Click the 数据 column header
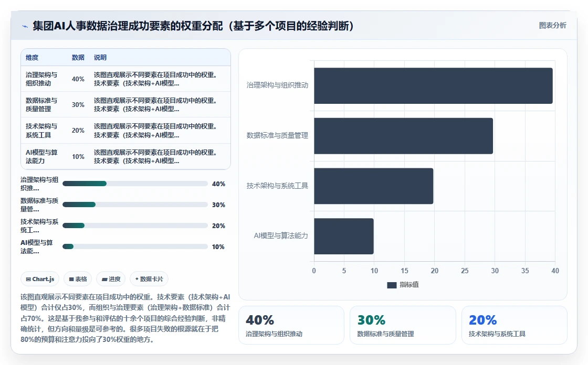588x365 pixels. (78, 57)
